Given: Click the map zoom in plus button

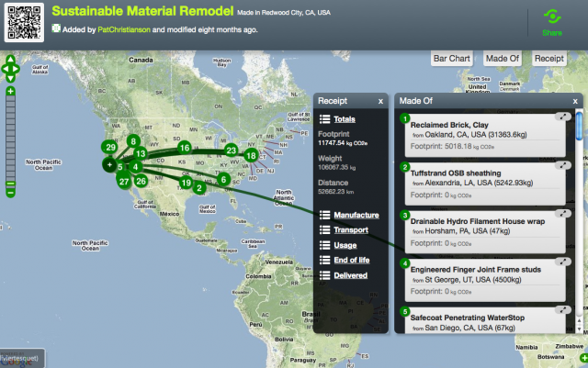Looking at the screenshot, I should point(10,92).
